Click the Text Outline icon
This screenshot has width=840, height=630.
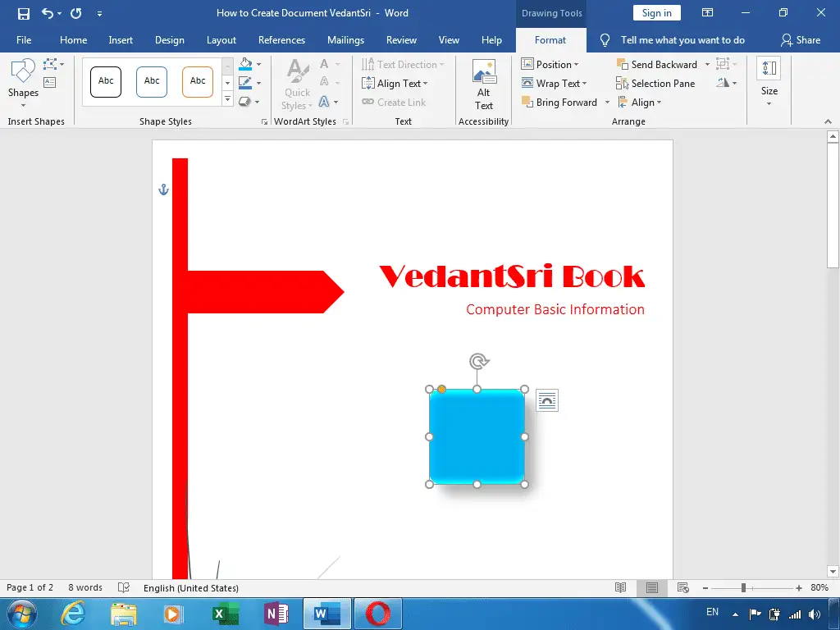(324, 82)
